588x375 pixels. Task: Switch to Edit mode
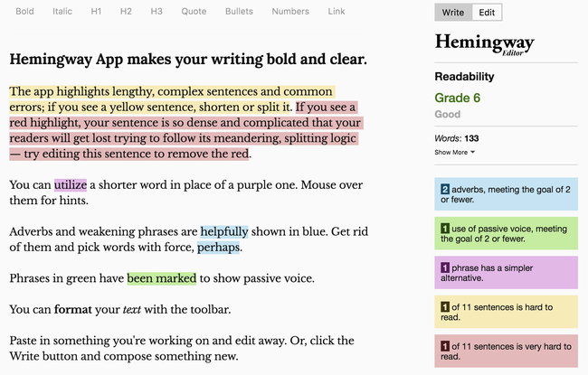487,13
